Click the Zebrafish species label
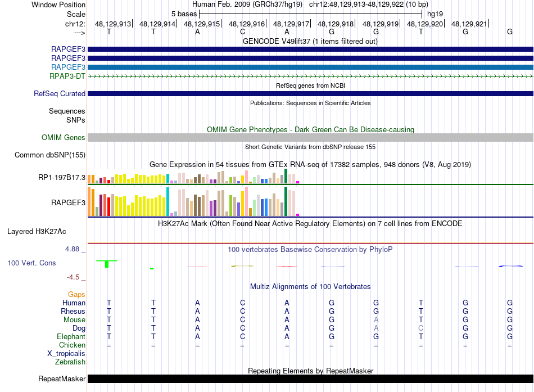Image resolution: width=534 pixels, height=392 pixels. pos(70,362)
